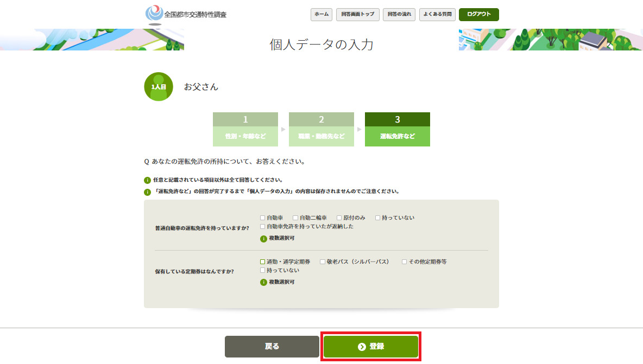Open the よくある質問 page
The width and height of the screenshot is (643, 364).
(437, 15)
